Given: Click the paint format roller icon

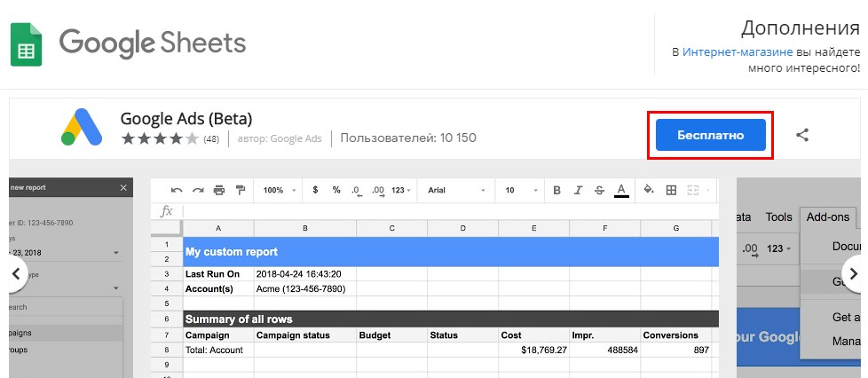Looking at the screenshot, I should click(239, 190).
